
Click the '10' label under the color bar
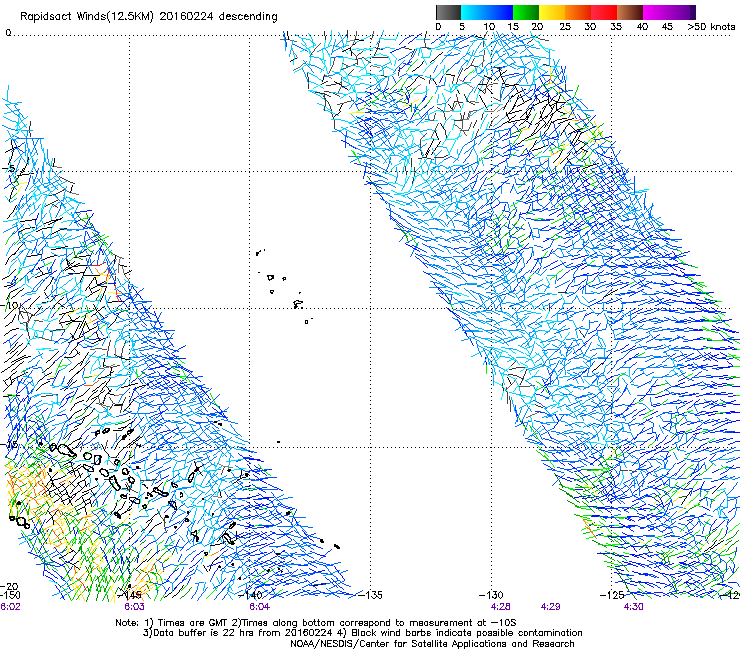click(489, 27)
